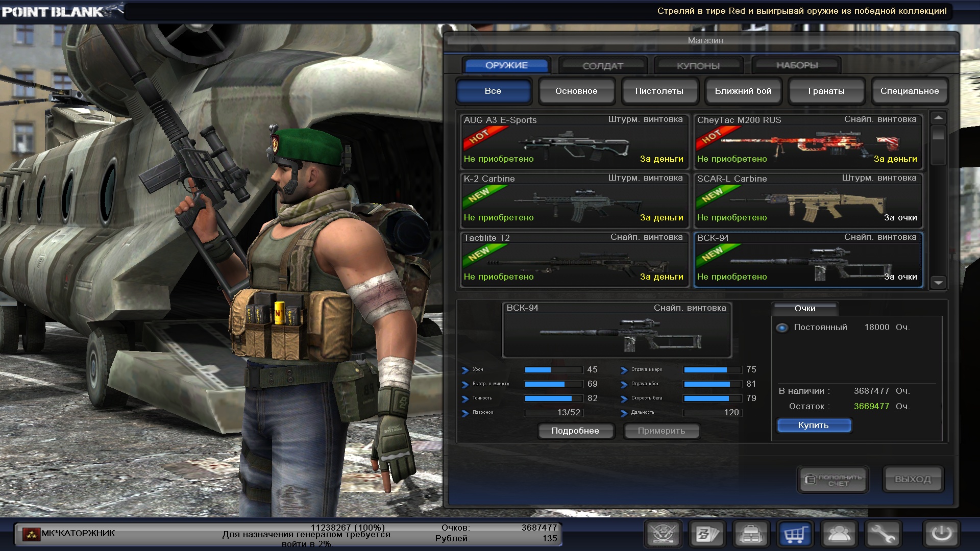Select the SCAR-L Carbine weapon card

pyautogui.click(x=807, y=201)
